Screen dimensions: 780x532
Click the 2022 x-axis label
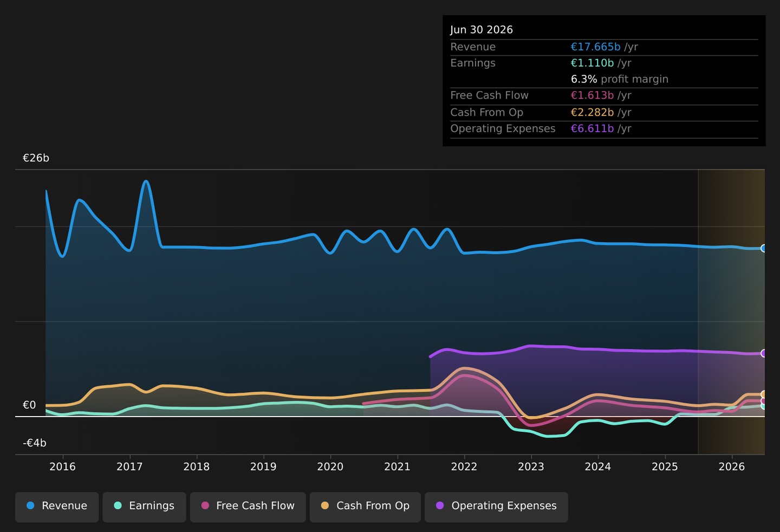click(x=464, y=467)
